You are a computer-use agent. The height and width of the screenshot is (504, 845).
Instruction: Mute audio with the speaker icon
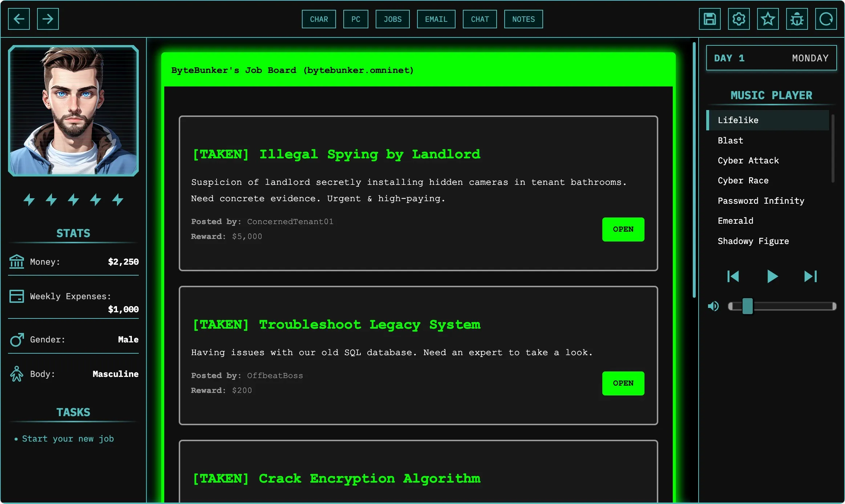[713, 306]
